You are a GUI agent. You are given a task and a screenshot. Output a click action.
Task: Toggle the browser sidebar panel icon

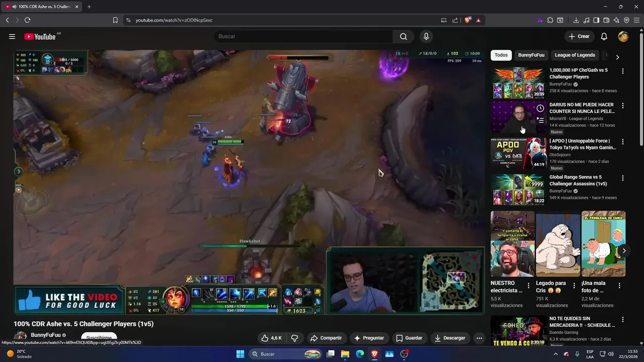click(596, 20)
